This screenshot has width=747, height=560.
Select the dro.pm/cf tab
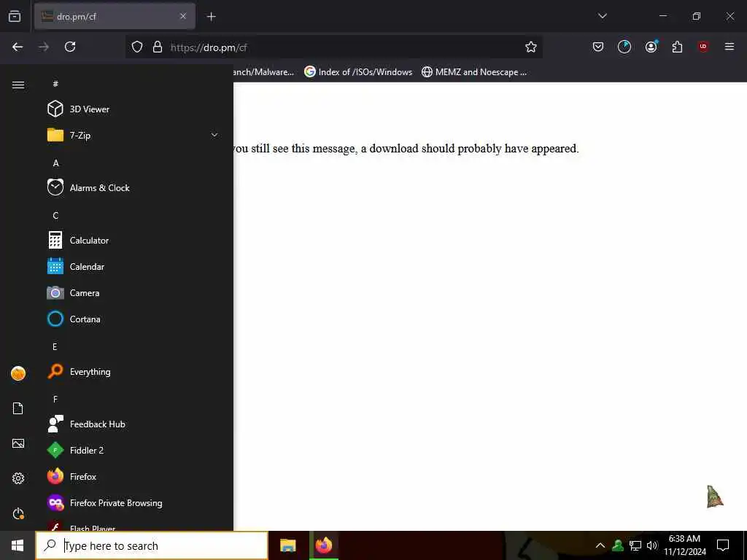[x=115, y=16]
